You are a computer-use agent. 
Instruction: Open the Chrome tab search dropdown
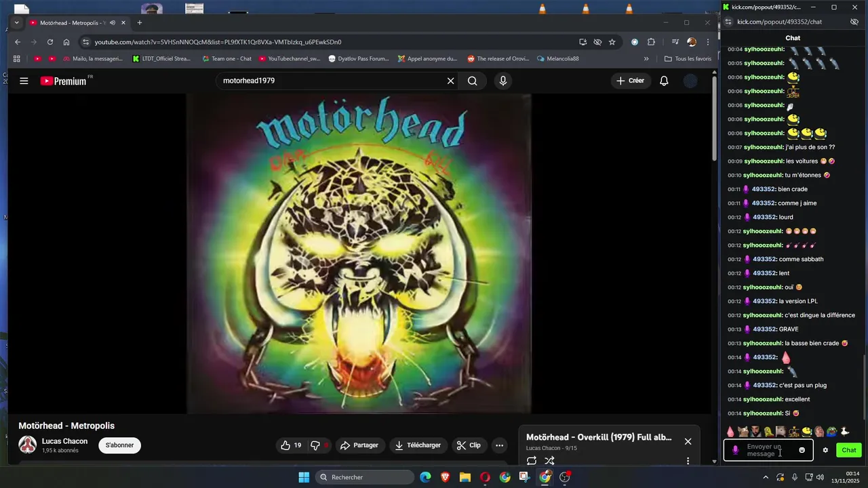[x=16, y=22]
